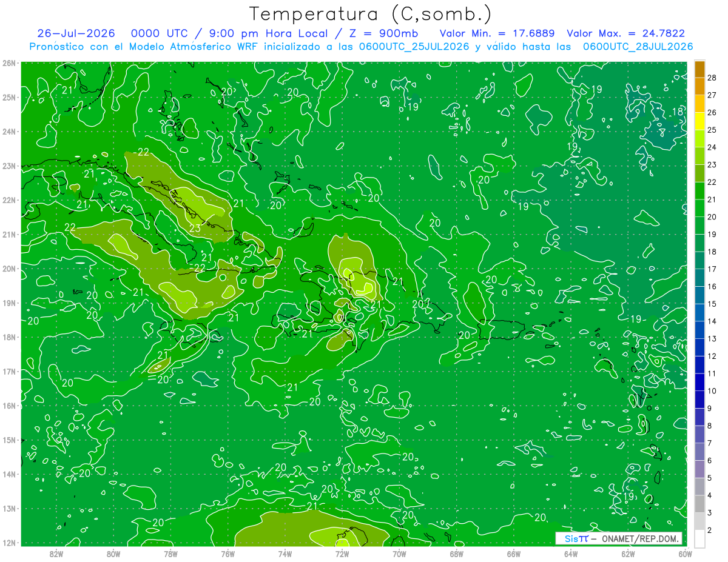Click the '66W' longitude axis label
The width and height of the screenshot is (728, 562).
[x=514, y=554]
